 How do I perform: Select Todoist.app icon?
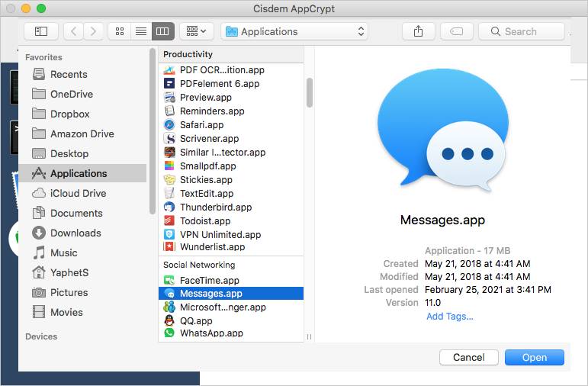click(x=169, y=220)
